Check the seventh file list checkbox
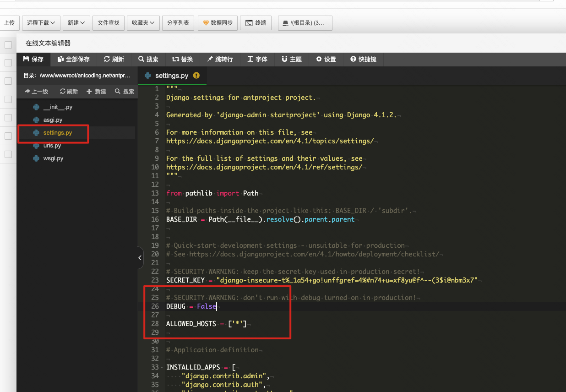Screen dimensions: 566x392 tap(8, 154)
